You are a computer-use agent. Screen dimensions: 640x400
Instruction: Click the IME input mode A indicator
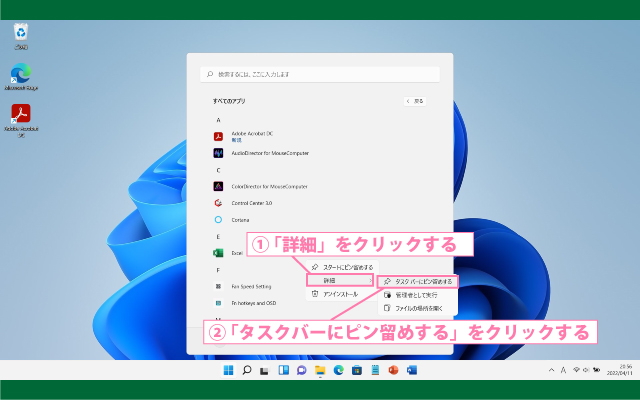point(563,370)
